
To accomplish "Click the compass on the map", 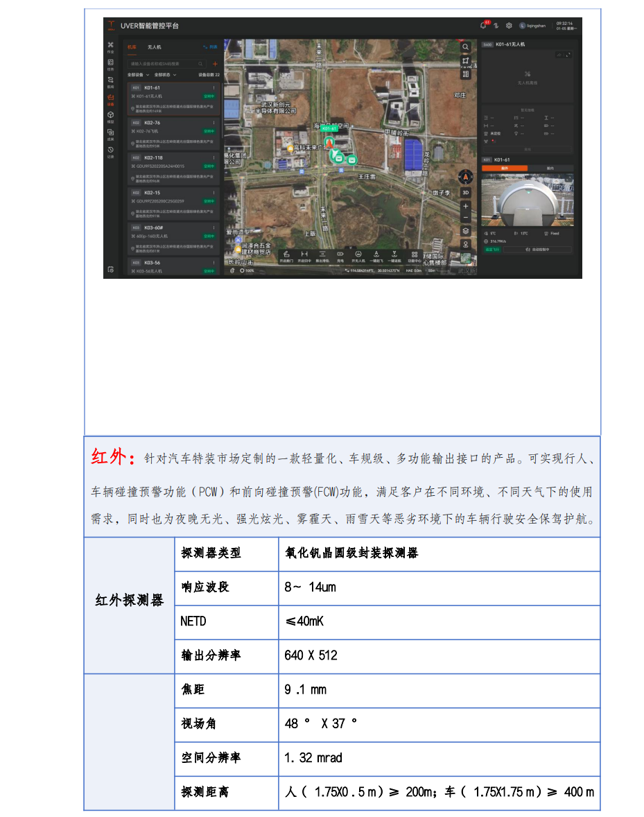I will [x=466, y=175].
